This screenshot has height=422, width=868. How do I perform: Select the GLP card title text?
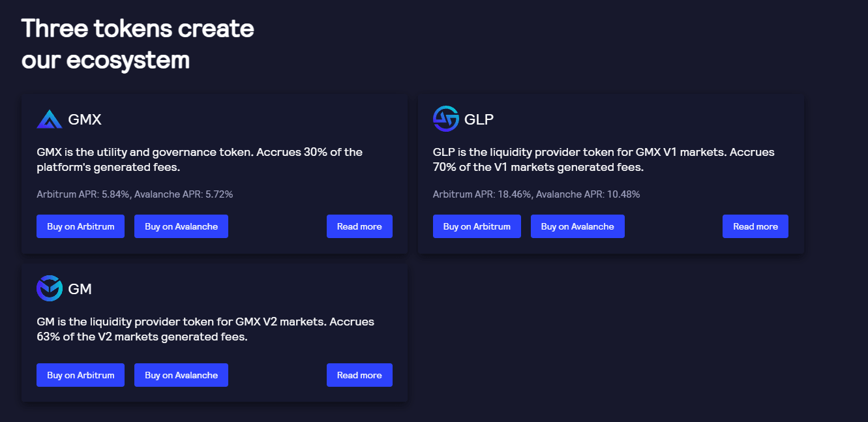tap(479, 119)
